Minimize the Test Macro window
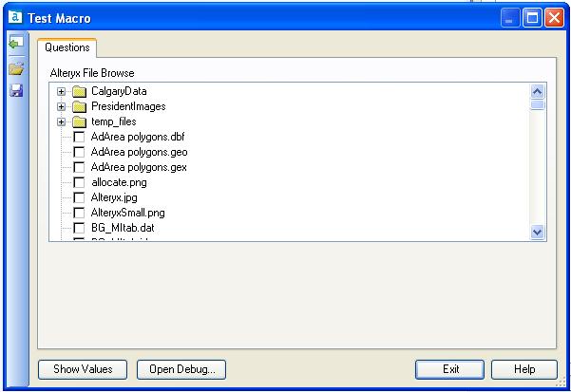The width and height of the screenshot is (571, 392). 510,18
